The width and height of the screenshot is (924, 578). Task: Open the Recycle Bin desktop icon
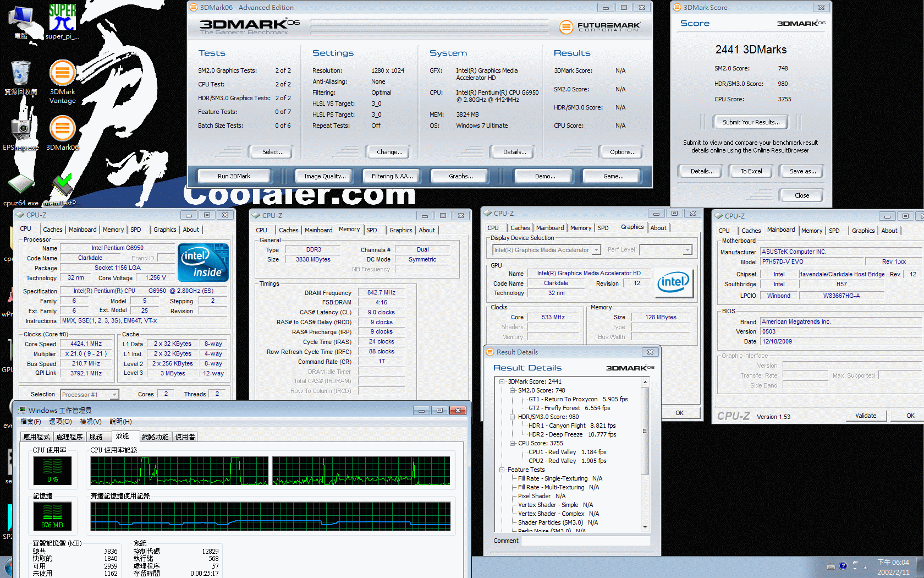[x=21, y=78]
